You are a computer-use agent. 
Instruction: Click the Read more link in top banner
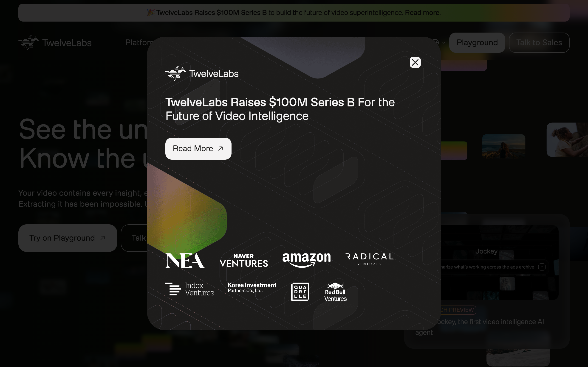click(423, 12)
